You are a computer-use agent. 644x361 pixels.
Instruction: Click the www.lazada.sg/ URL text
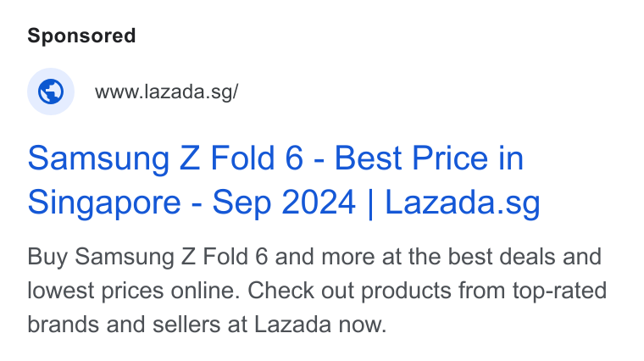166,92
